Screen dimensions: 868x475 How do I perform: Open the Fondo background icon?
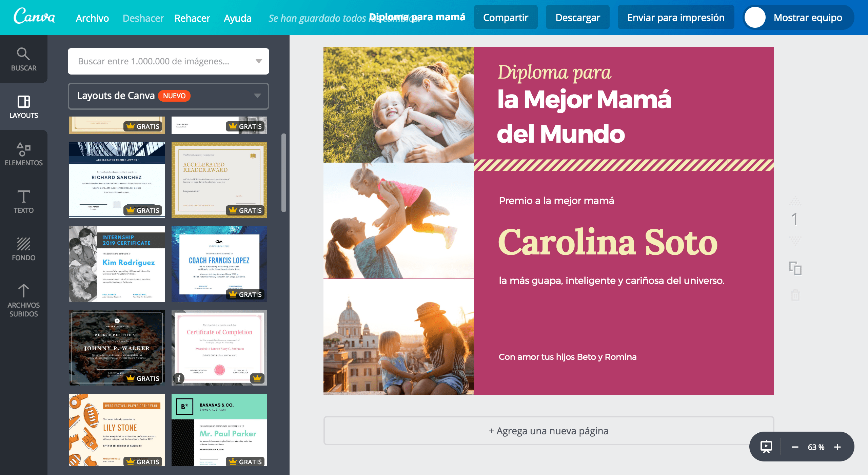point(23,244)
